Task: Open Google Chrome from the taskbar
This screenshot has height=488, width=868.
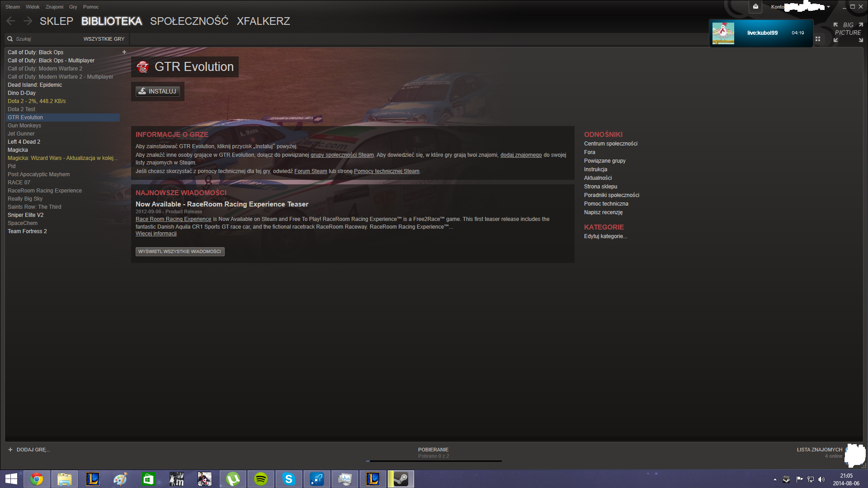Action: click(x=37, y=479)
